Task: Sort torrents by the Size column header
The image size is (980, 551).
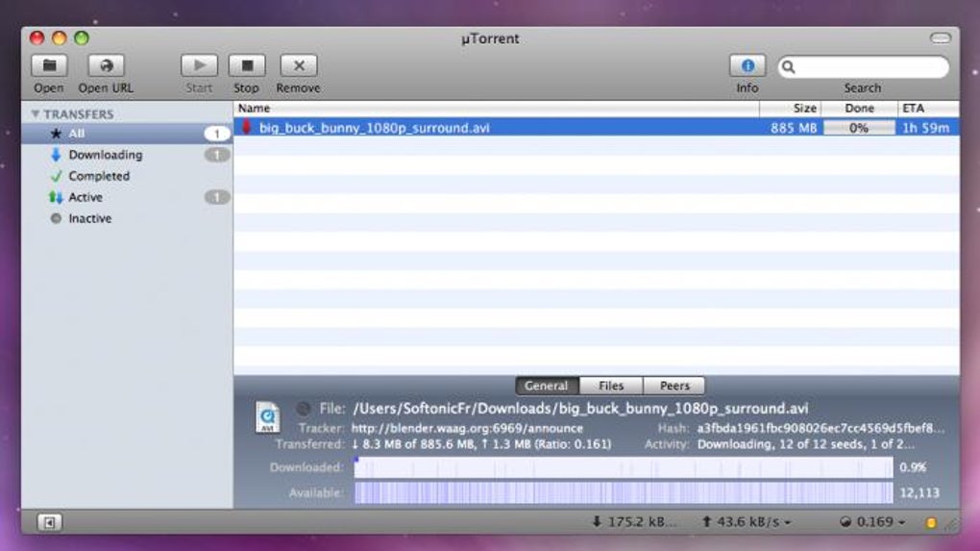Action: coord(790,109)
